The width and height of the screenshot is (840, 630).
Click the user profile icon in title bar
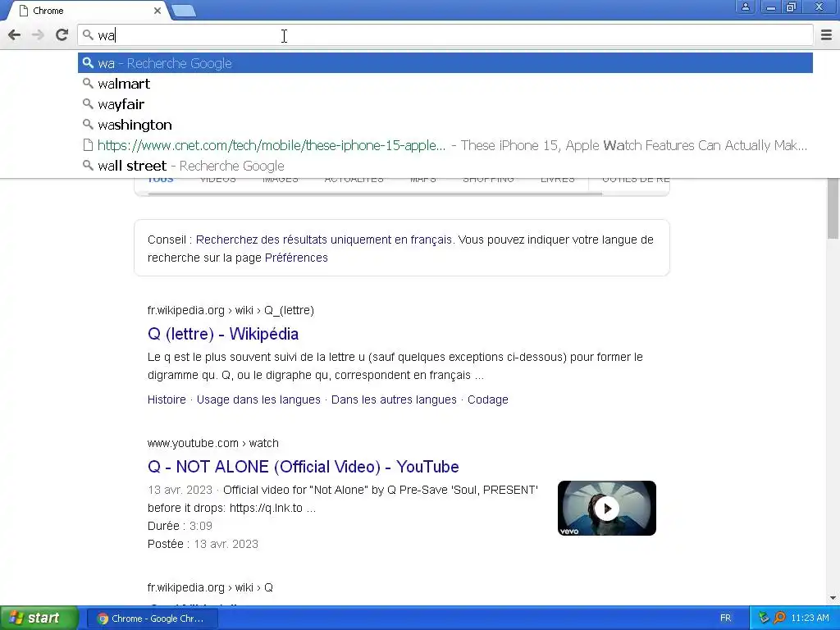745,7
